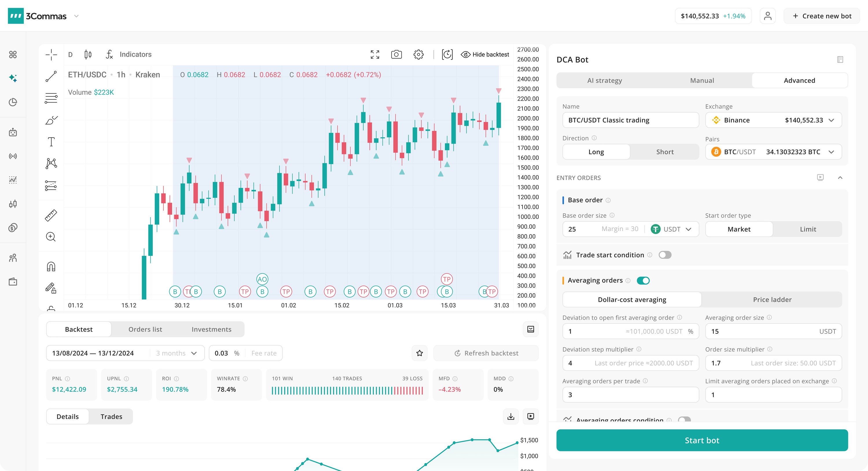Select Dollar-cost averaging option
Screen dimensions: 868x471
632,300
